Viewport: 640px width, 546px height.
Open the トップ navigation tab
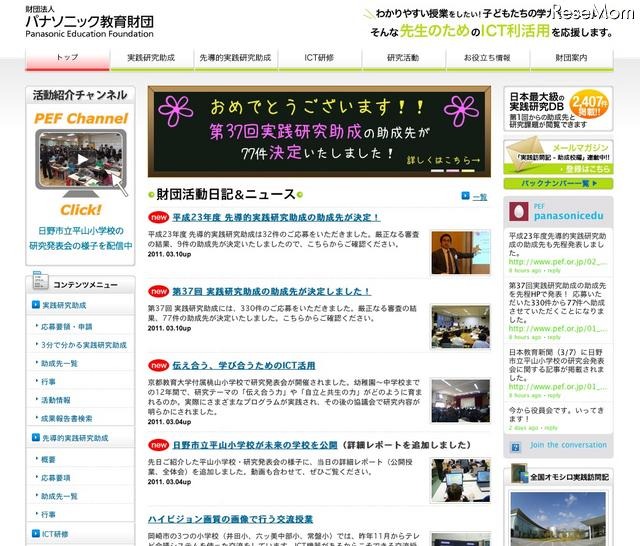67,58
